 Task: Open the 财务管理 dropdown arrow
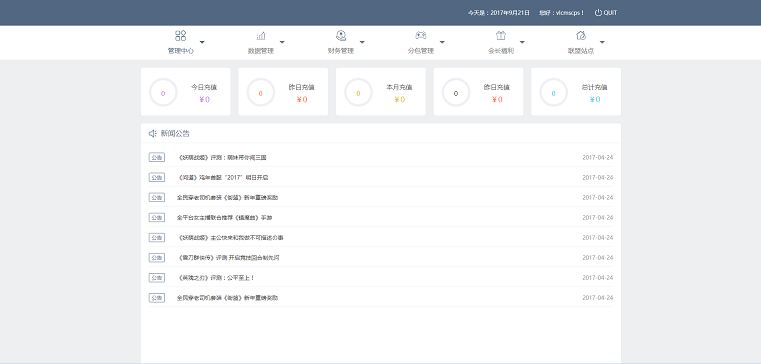click(x=362, y=42)
